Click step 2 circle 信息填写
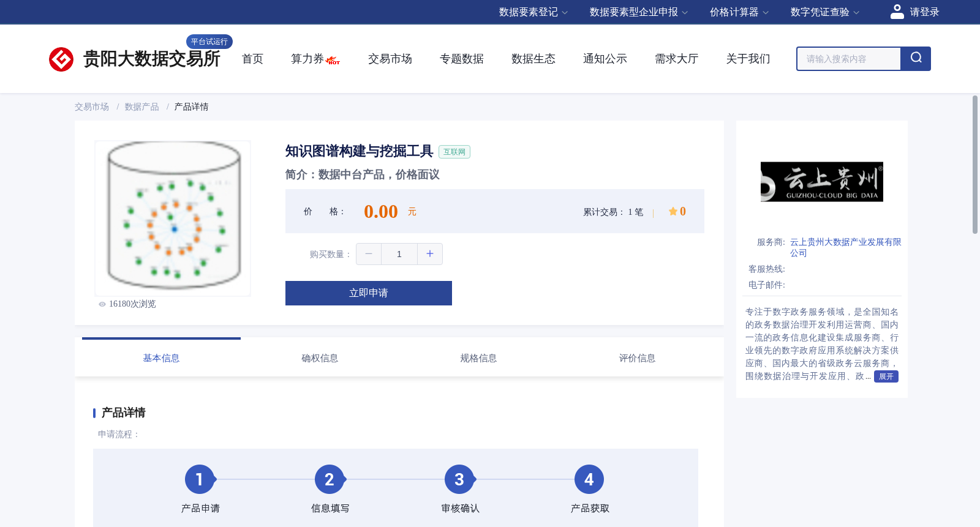 (x=330, y=479)
